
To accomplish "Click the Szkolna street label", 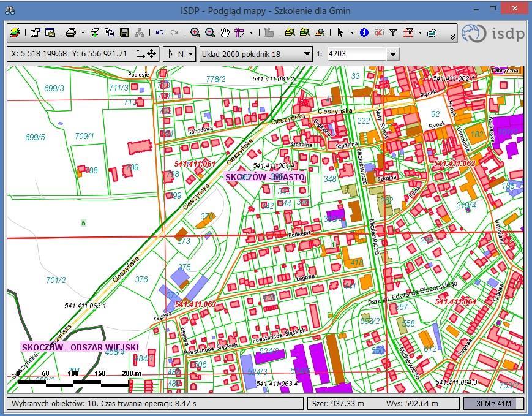I will (387, 178).
